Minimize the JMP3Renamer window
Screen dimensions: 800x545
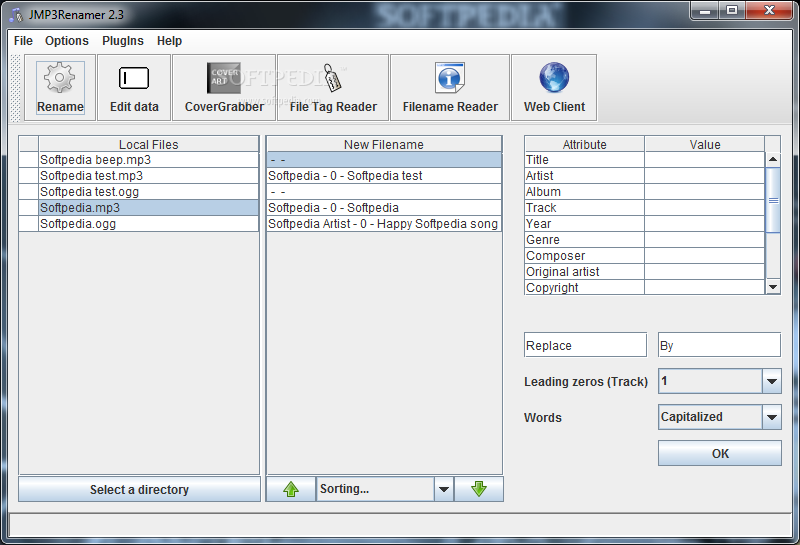pos(705,10)
